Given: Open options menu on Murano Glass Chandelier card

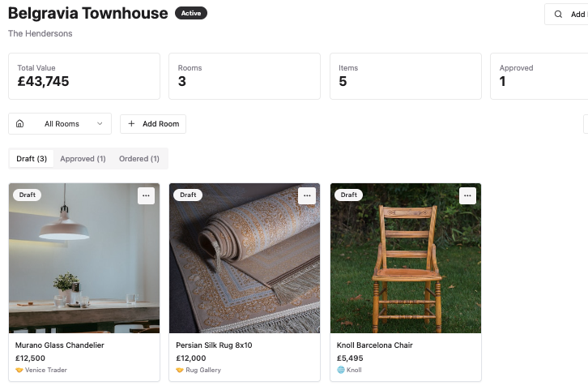Looking at the screenshot, I should [x=146, y=195].
